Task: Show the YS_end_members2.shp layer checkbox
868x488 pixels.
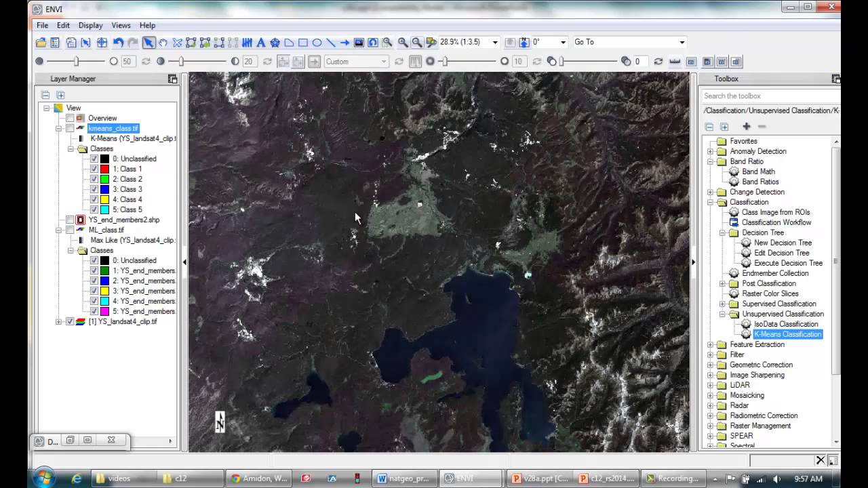Action: [70, 220]
